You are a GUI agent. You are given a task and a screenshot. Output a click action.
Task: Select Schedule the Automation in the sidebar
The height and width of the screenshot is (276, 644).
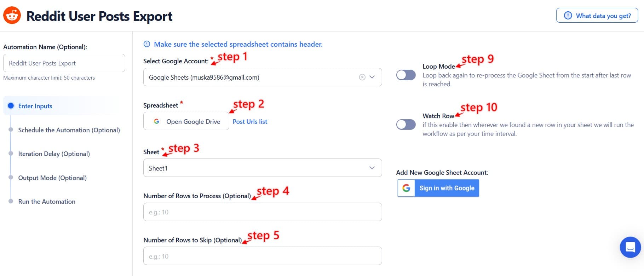(x=69, y=130)
